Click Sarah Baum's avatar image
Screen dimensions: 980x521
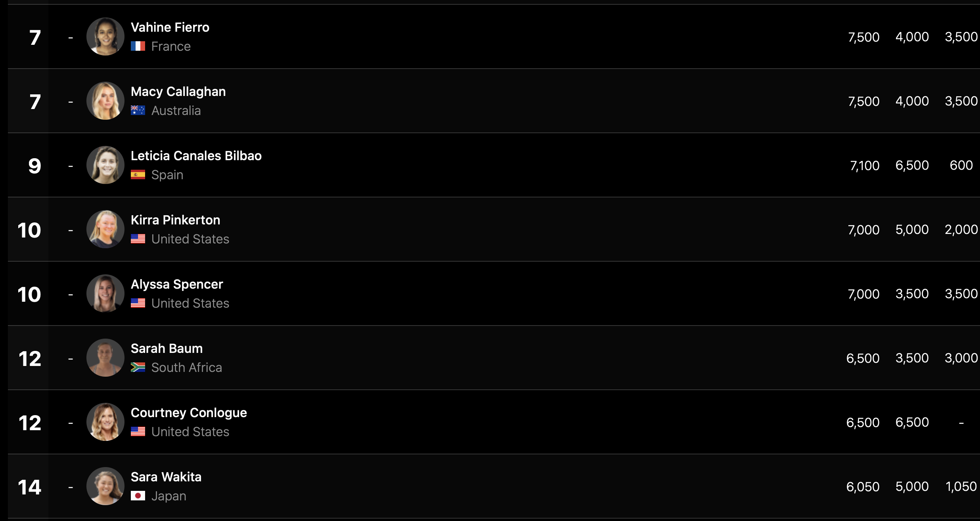(105, 358)
